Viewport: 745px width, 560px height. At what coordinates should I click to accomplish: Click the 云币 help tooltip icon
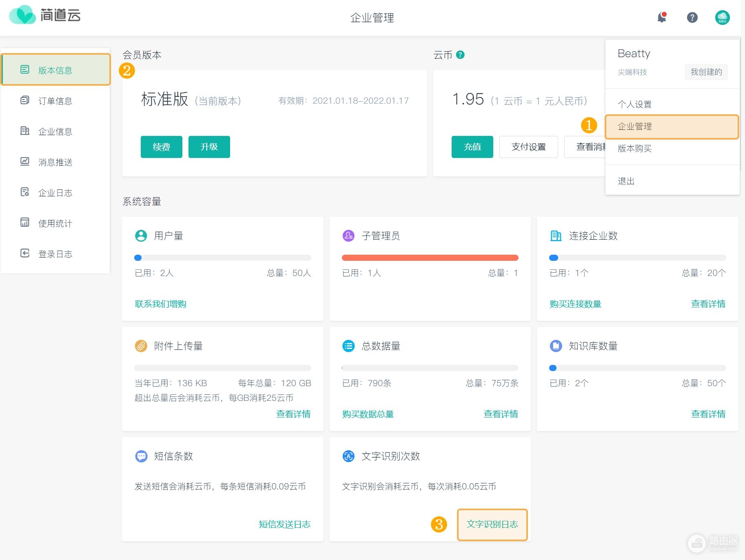coord(460,55)
